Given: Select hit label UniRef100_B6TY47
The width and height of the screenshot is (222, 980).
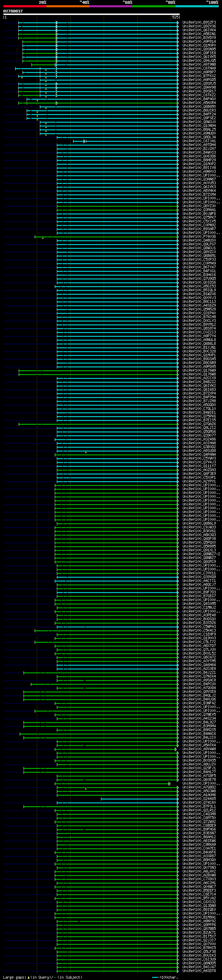Looking at the screenshot, I should [x=199, y=267].
